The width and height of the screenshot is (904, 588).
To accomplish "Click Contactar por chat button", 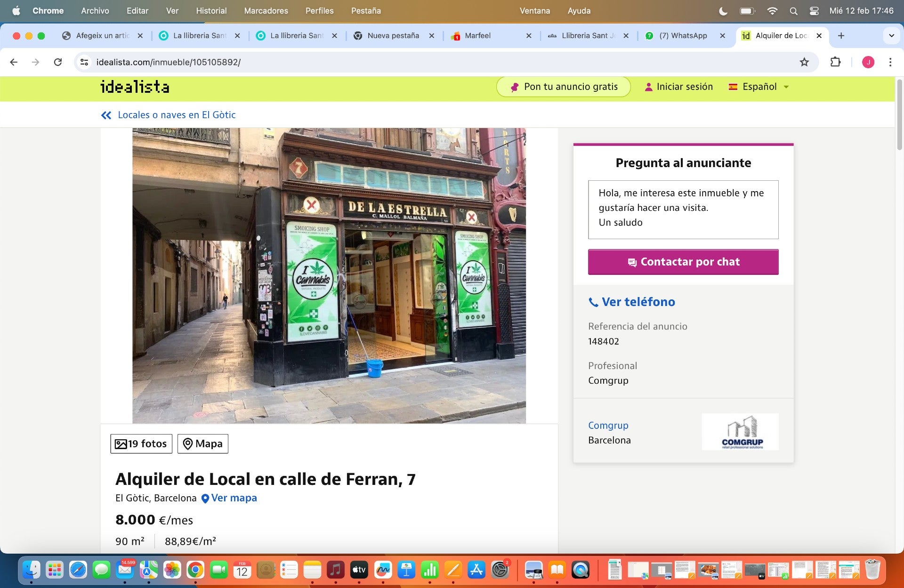I will pyautogui.click(x=683, y=262).
